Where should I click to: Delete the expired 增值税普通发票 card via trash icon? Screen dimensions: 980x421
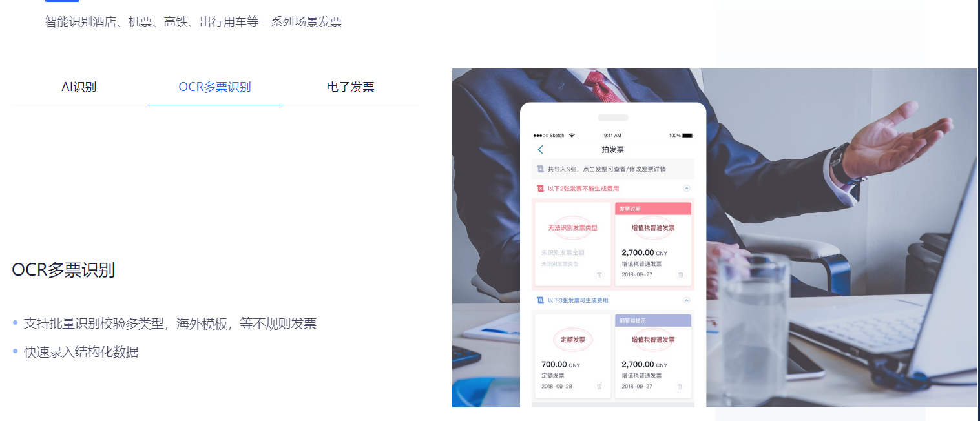pyautogui.click(x=680, y=274)
